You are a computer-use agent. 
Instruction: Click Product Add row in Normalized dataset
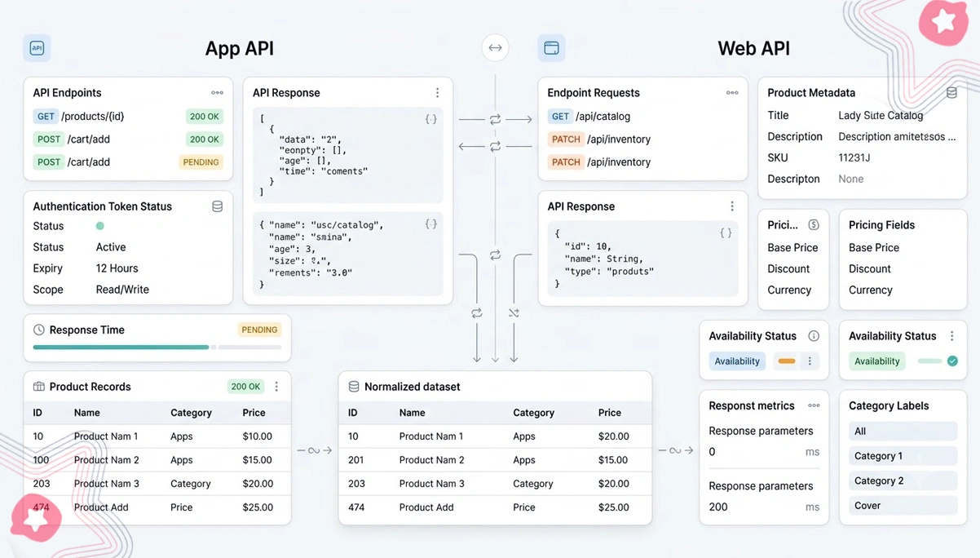pyautogui.click(x=495, y=507)
